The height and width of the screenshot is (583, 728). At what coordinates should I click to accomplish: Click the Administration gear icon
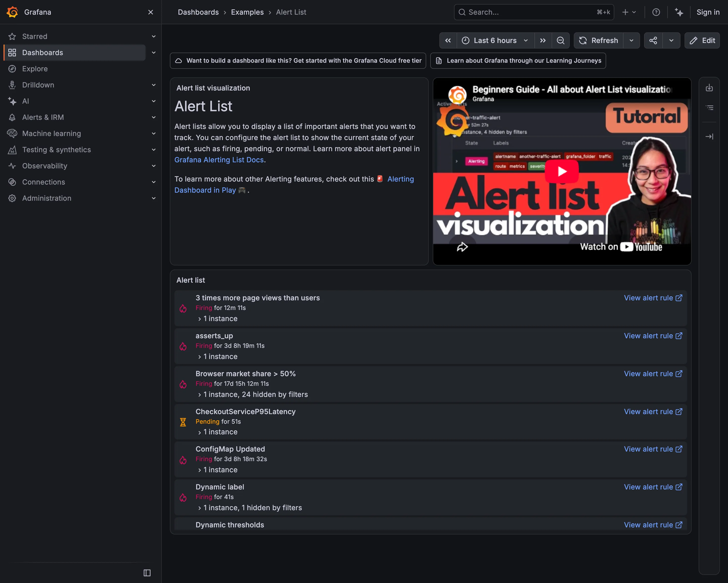pos(12,198)
